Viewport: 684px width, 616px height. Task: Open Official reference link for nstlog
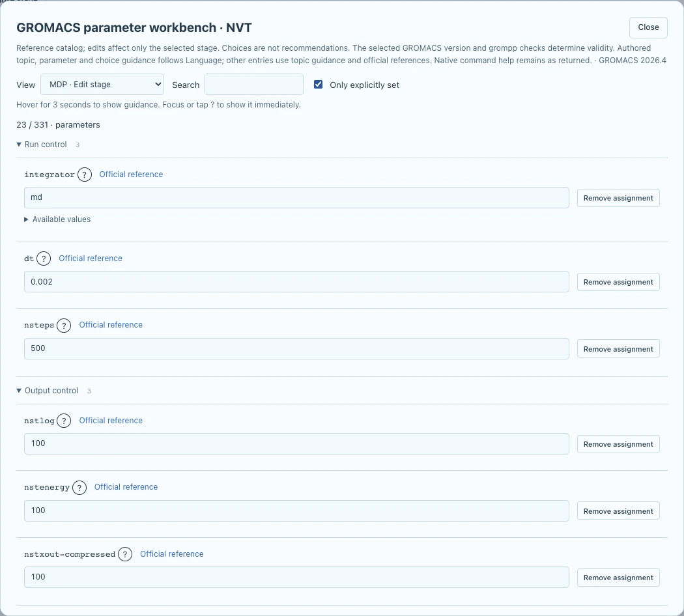111,421
